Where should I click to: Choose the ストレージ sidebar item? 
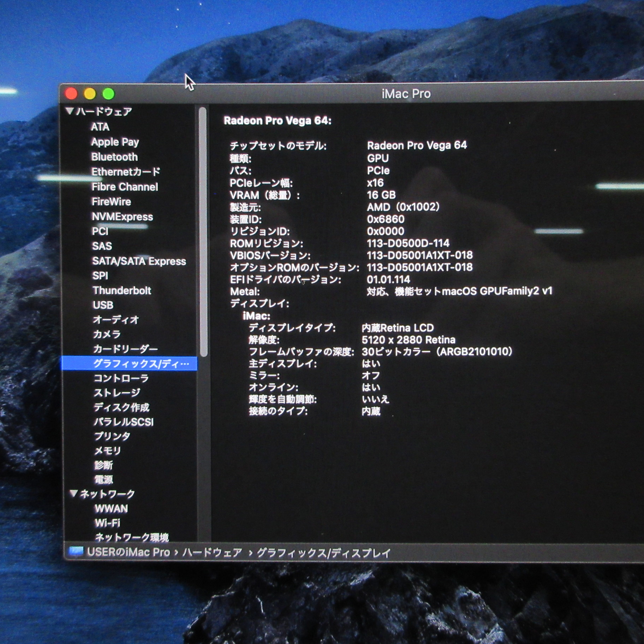117,393
